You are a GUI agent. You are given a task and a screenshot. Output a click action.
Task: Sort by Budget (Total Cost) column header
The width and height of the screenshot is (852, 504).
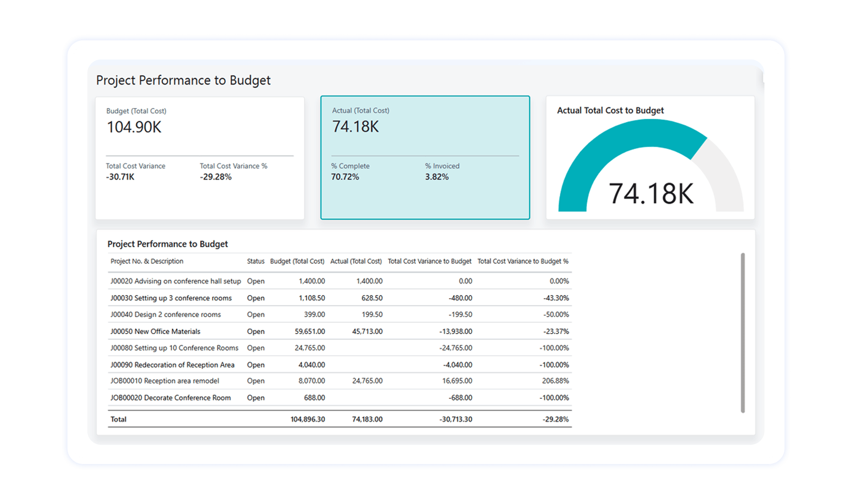[297, 261]
